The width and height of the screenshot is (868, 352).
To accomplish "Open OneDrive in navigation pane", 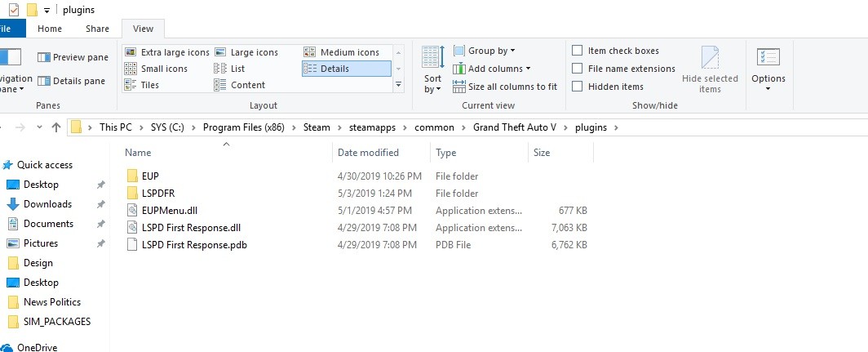I will 37,348.
